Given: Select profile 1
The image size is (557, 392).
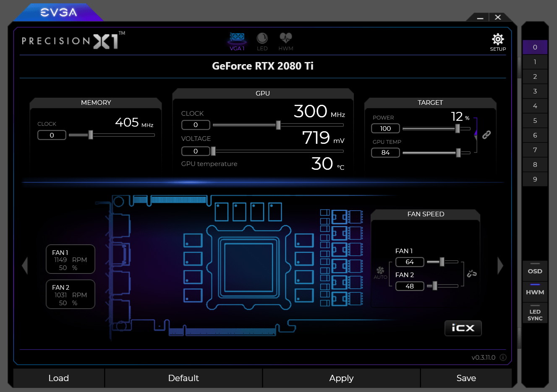Looking at the screenshot, I should click(x=535, y=62).
